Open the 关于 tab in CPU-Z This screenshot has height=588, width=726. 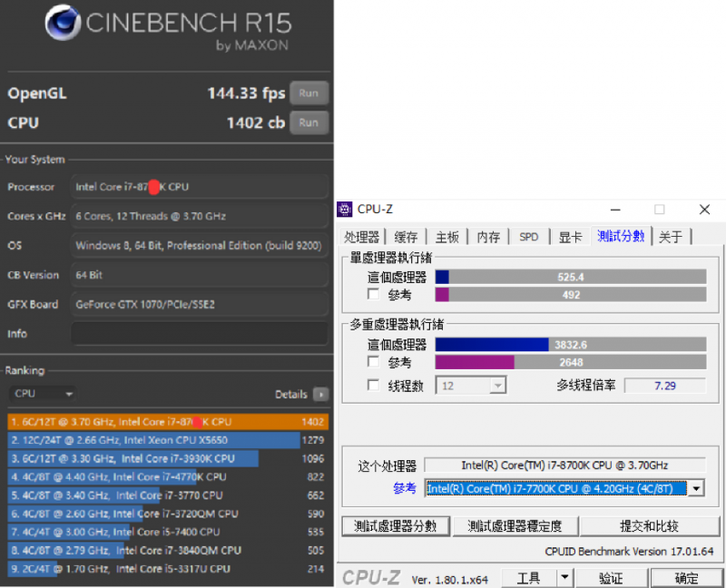671,237
